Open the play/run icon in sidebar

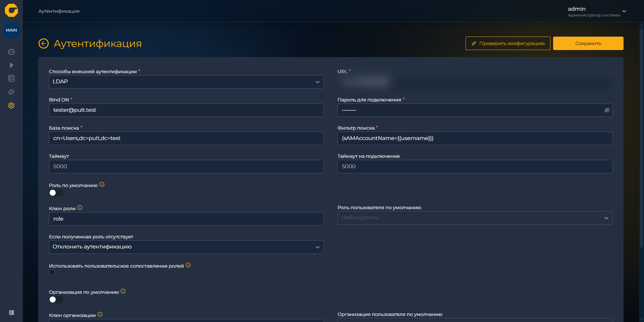pyautogui.click(x=11, y=65)
